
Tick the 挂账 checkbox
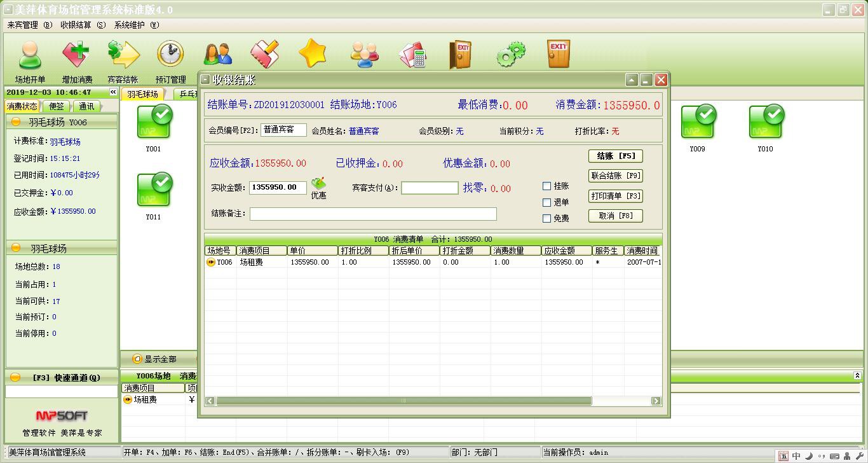point(546,186)
